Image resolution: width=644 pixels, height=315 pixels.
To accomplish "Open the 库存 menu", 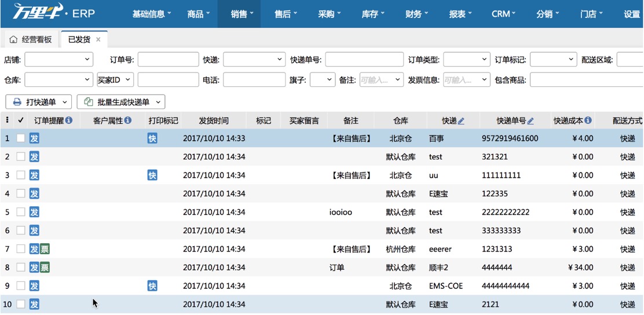I will (x=373, y=14).
